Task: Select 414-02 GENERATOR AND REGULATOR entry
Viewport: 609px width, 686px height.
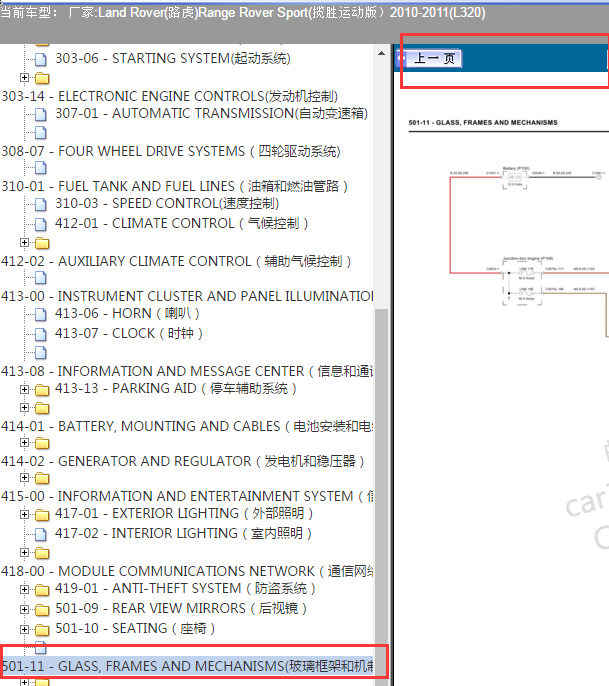Action: [x=182, y=461]
